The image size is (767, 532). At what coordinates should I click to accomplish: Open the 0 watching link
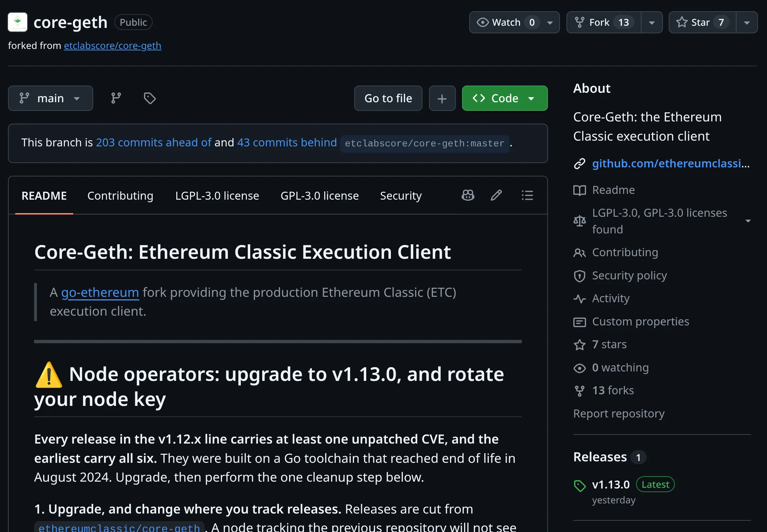pos(620,368)
